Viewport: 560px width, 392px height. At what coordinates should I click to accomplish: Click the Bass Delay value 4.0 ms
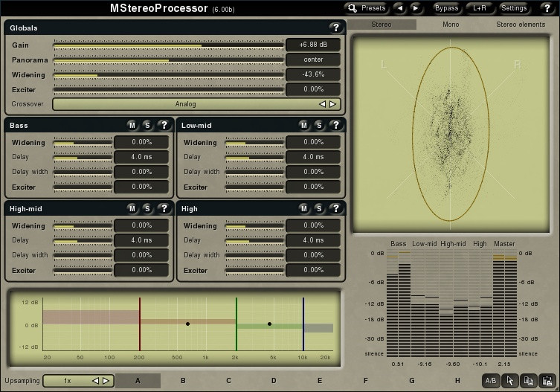141,157
